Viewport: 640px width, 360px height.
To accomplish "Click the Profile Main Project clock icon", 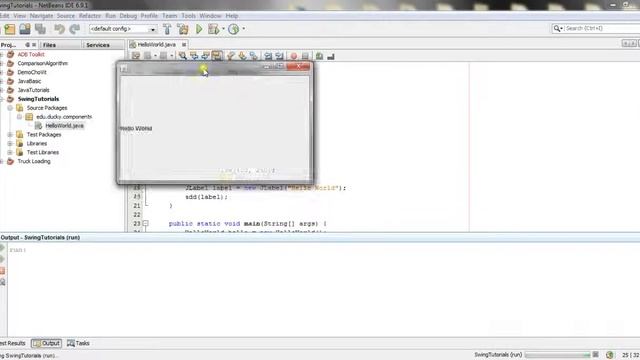I will point(233,29).
